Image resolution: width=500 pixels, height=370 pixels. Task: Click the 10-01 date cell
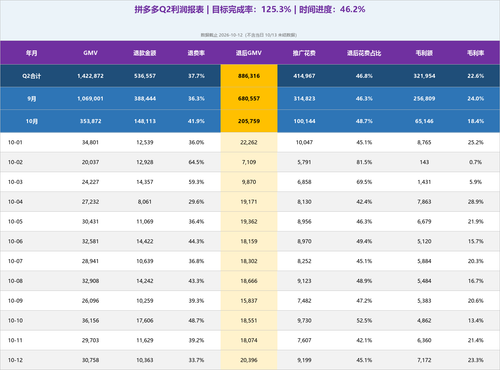click(x=15, y=142)
